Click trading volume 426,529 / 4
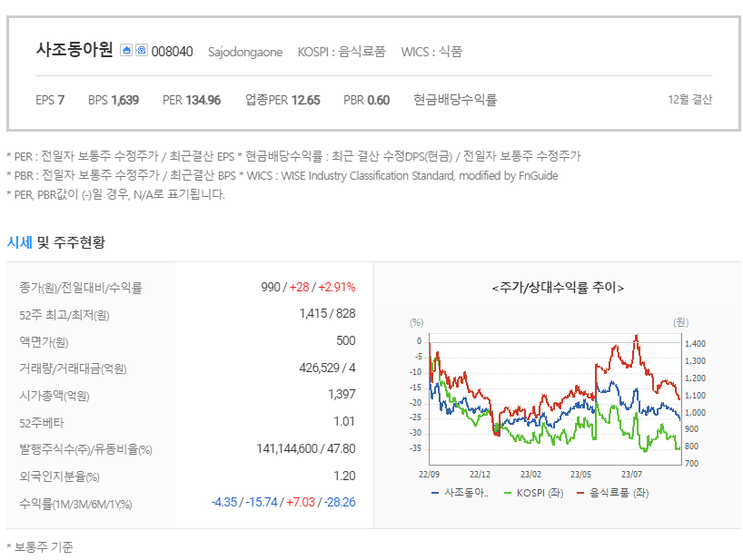This screenshot has height=560, width=743. point(327,368)
